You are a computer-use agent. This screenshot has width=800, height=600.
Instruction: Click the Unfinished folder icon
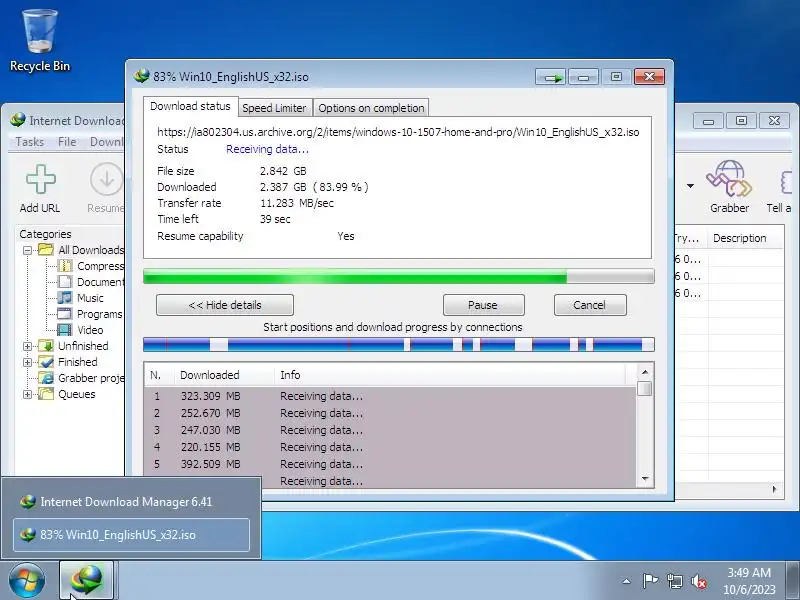pos(46,346)
